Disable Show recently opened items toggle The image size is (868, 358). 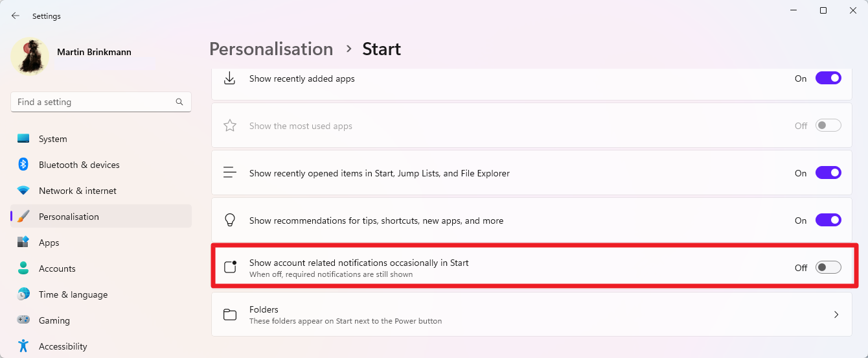pos(828,173)
